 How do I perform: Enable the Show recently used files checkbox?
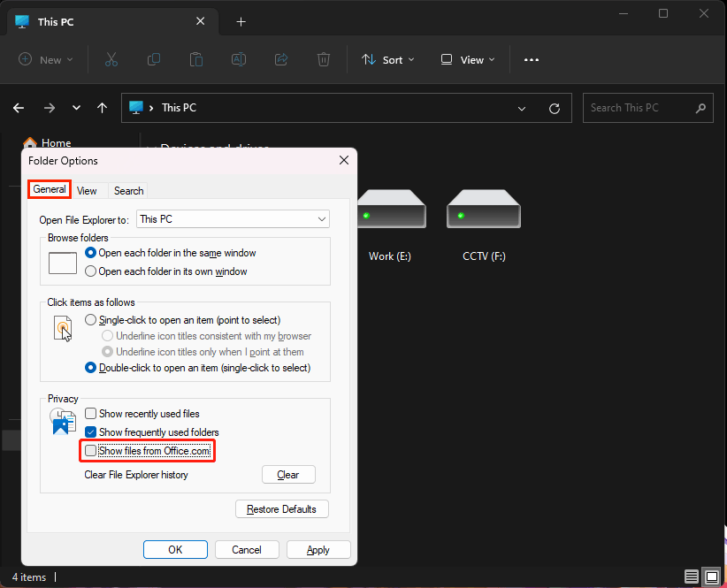coord(91,413)
